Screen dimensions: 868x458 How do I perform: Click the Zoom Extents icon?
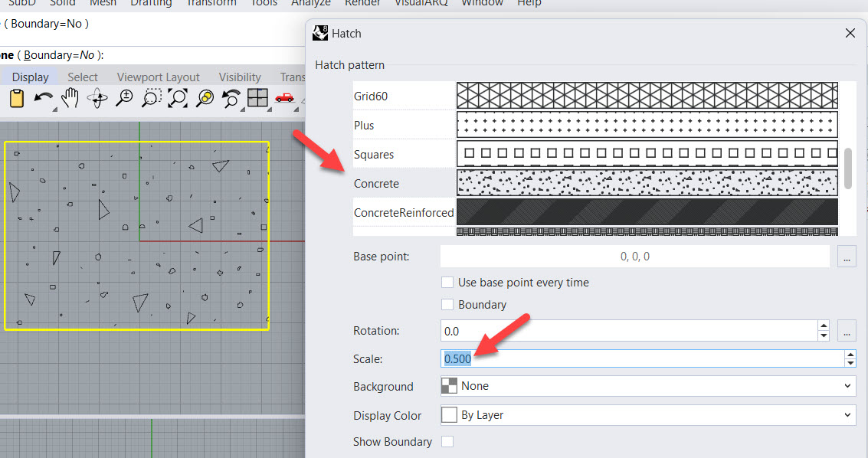tap(178, 99)
